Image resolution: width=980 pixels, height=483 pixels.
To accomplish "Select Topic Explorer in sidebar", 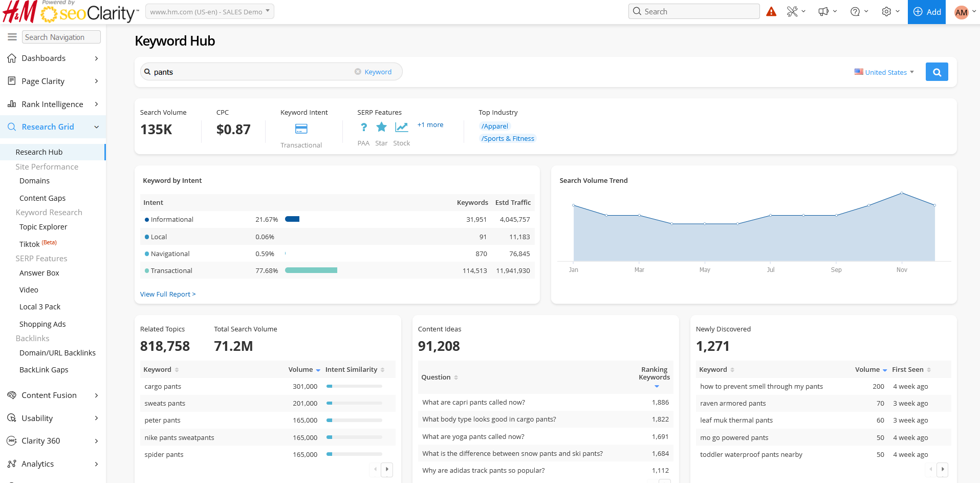I will click(x=43, y=227).
